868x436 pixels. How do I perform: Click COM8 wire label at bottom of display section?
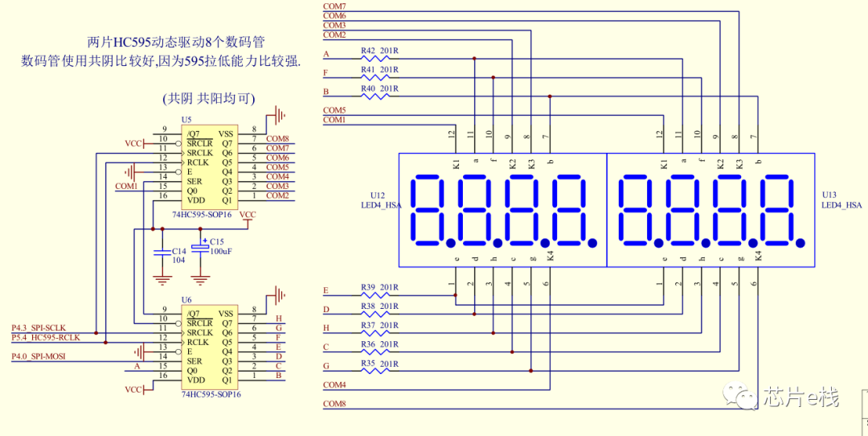pyautogui.click(x=334, y=404)
